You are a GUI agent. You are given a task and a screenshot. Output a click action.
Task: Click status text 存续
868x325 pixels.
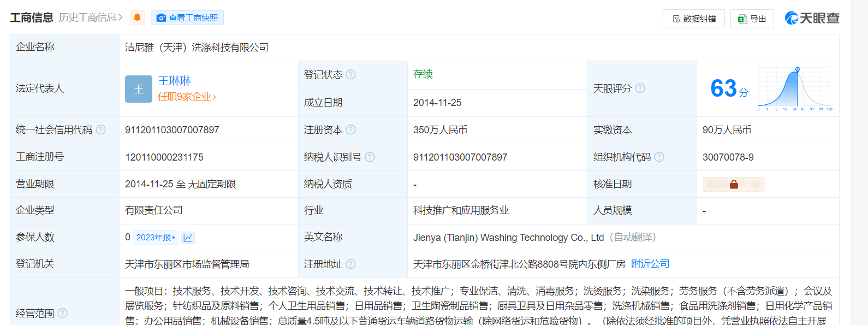point(423,74)
